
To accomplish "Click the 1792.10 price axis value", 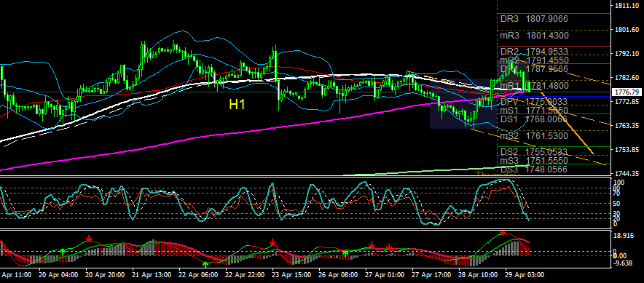I will [x=627, y=53].
